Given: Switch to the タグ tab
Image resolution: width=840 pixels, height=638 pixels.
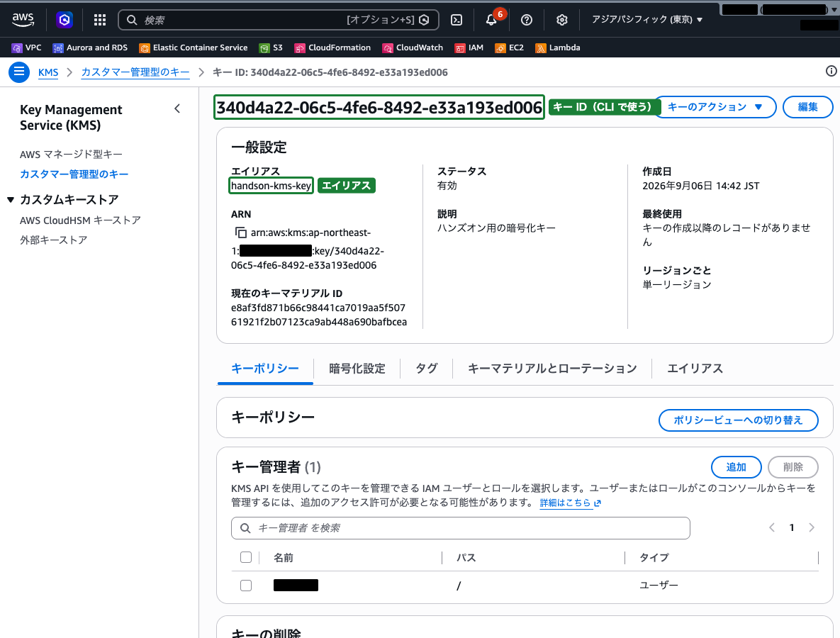Looking at the screenshot, I should pyautogui.click(x=427, y=369).
